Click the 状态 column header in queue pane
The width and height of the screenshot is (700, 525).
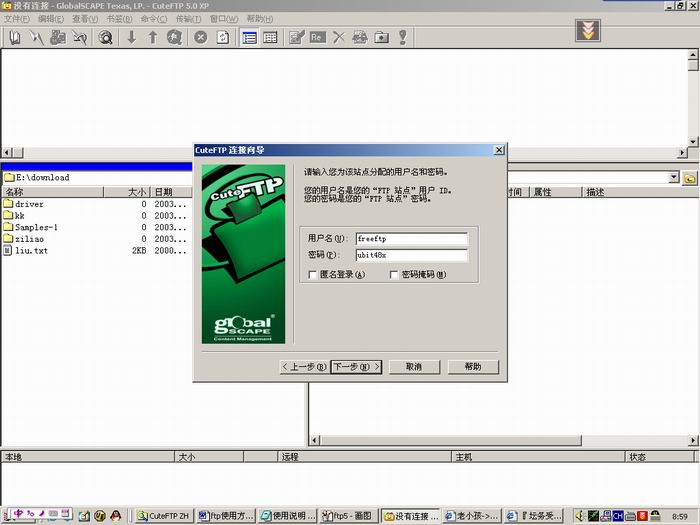pos(659,457)
